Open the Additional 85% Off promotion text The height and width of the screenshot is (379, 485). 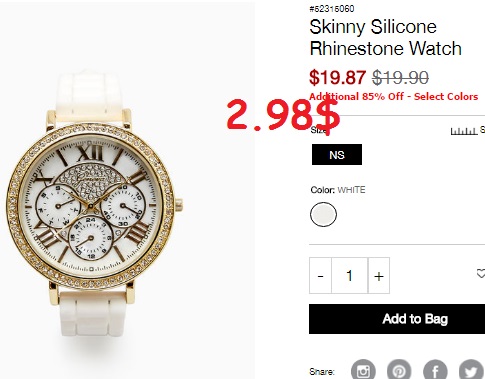coord(394,97)
